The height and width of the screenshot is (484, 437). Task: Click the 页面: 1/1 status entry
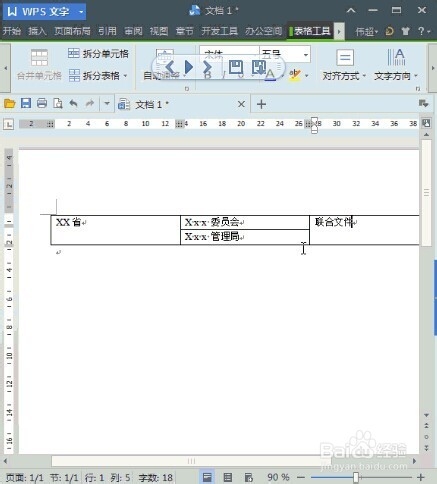[x=25, y=478]
